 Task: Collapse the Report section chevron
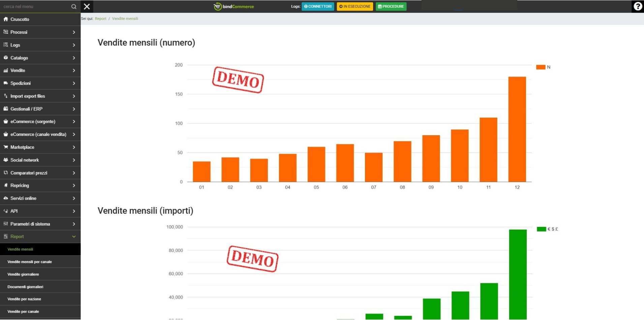[x=74, y=237]
